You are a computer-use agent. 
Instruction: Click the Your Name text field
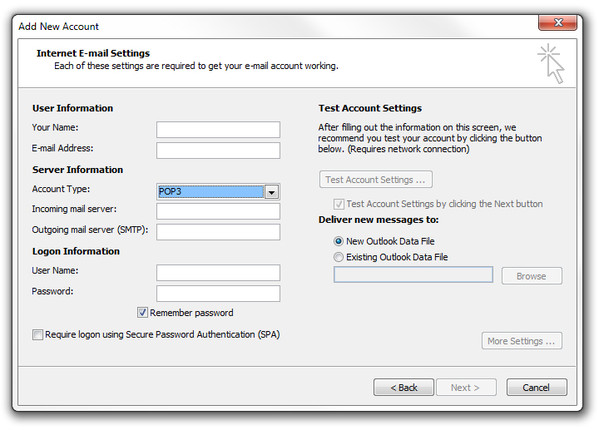218,129
